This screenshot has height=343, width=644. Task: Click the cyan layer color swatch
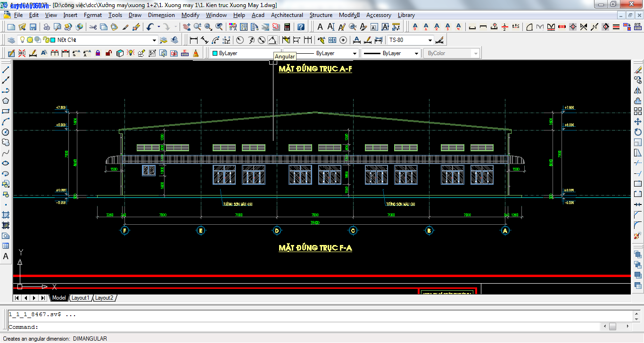tap(53, 40)
